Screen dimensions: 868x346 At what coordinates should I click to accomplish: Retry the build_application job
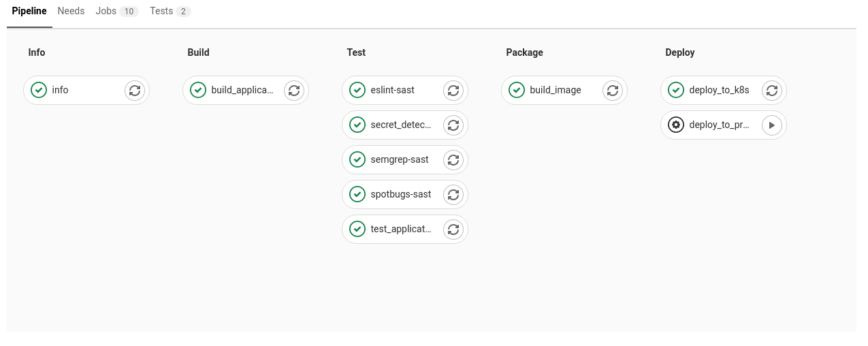click(294, 90)
